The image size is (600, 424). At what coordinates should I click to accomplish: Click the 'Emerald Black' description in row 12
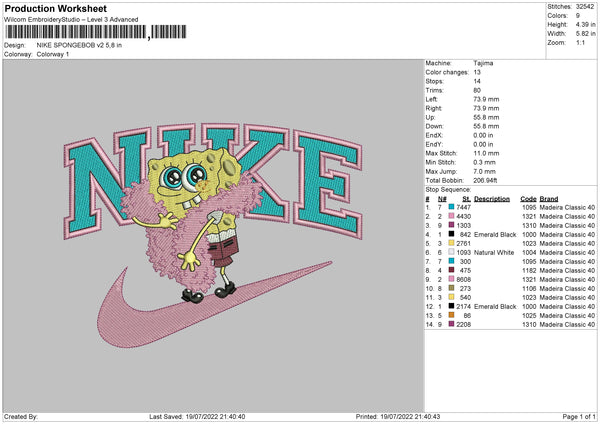point(495,306)
